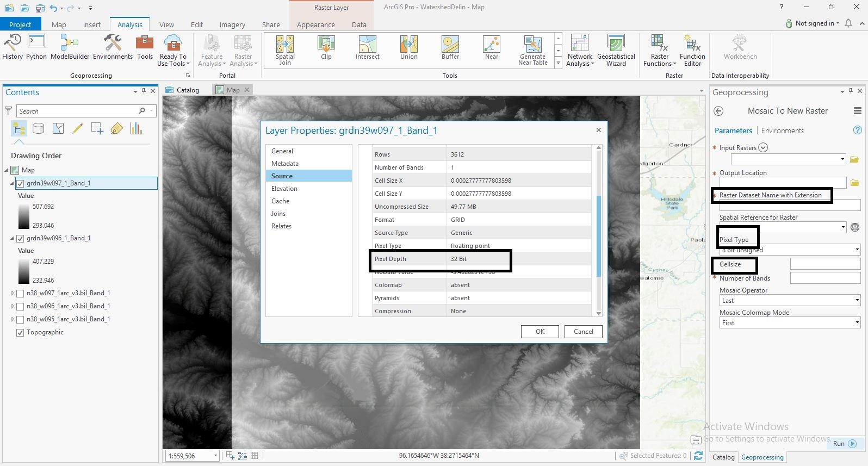Select Elevation in Layer Properties
Viewport: 868px width, 466px height.
pos(284,189)
